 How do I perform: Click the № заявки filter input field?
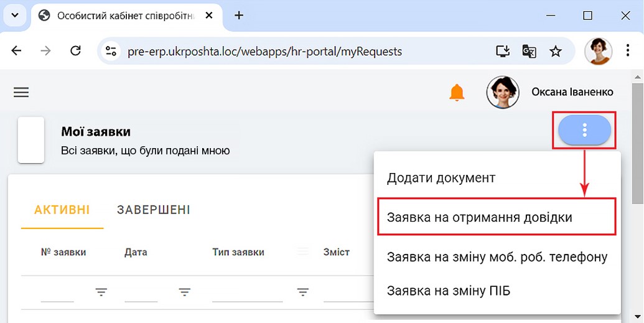[57, 292]
